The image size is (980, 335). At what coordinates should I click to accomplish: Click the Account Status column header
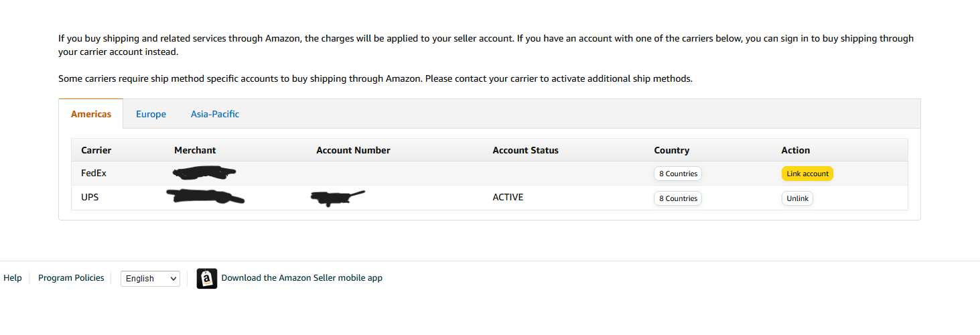pos(525,150)
